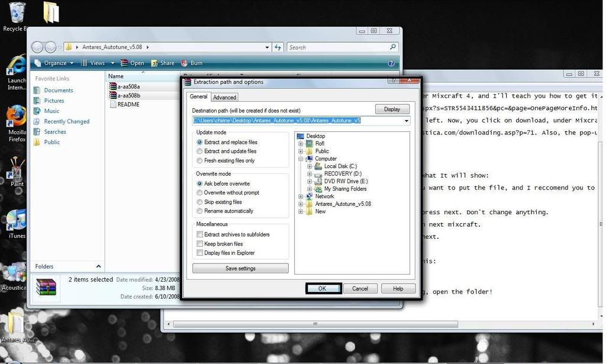
Task: Open the Views menu in Explorer
Action: click(98, 63)
